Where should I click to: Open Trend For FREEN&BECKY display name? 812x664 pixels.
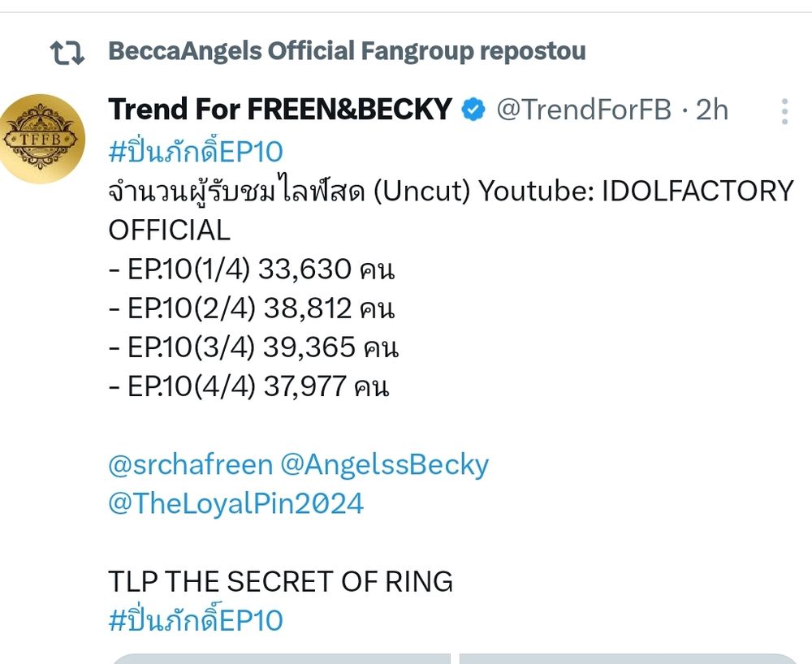tap(280, 109)
